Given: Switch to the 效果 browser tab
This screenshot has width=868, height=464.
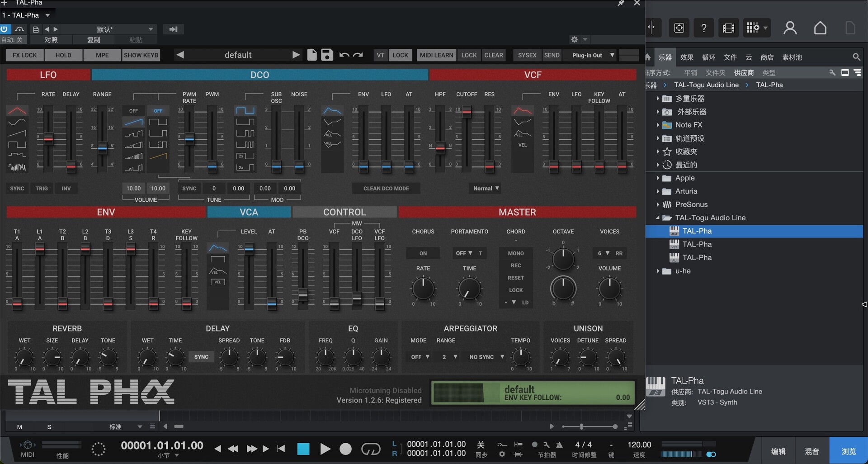Looking at the screenshot, I should point(686,57).
